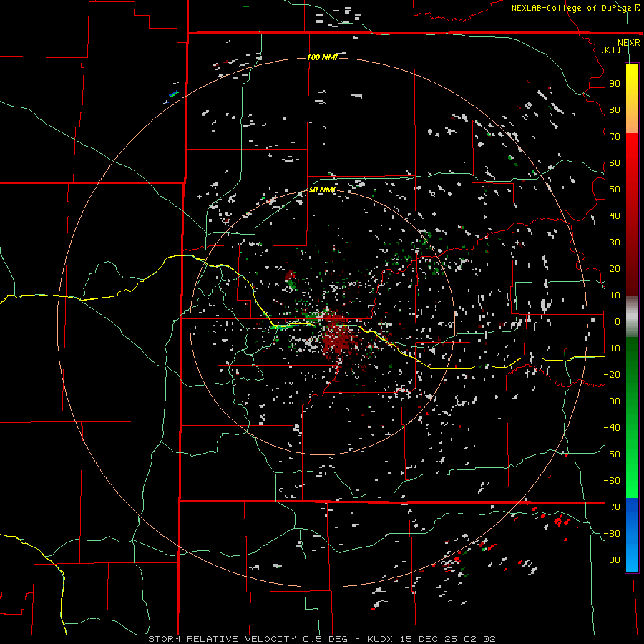The height and width of the screenshot is (644, 644).
Task: Click the -90 value on velocity scale
Action: pos(612,560)
